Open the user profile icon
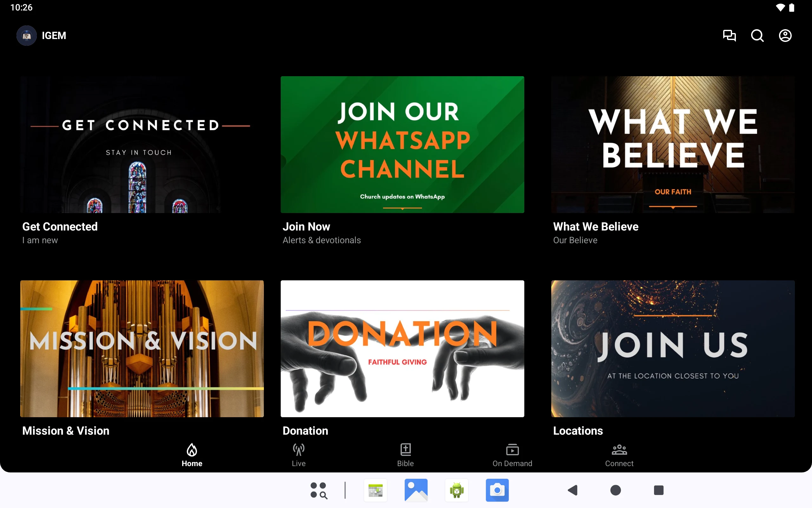Image resolution: width=812 pixels, height=508 pixels. coord(785,36)
